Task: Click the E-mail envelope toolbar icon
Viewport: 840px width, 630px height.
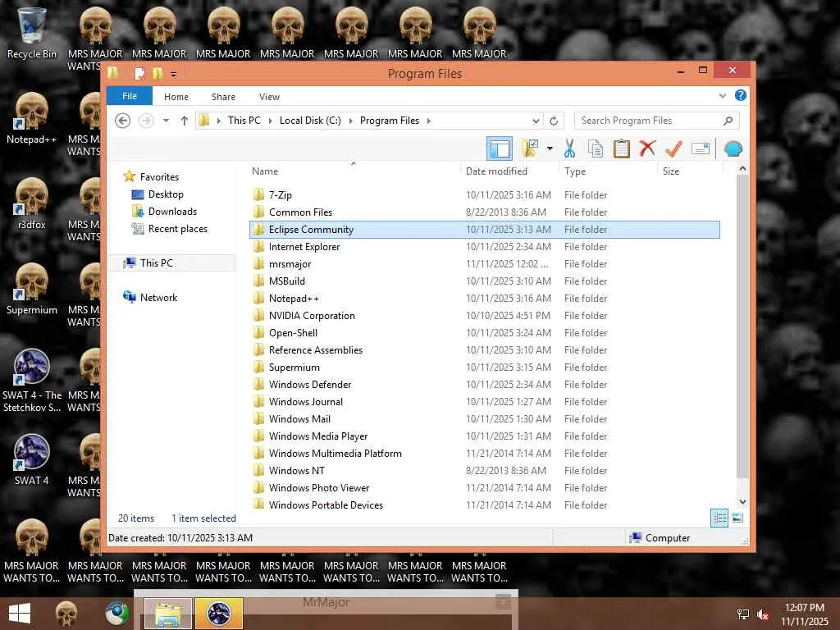Action: click(701, 148)
